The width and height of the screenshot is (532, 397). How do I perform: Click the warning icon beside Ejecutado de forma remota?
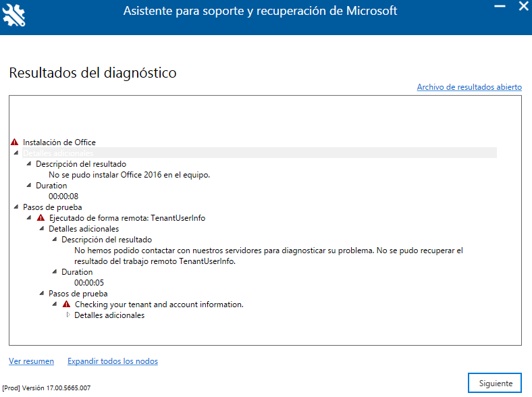(41, 218)
